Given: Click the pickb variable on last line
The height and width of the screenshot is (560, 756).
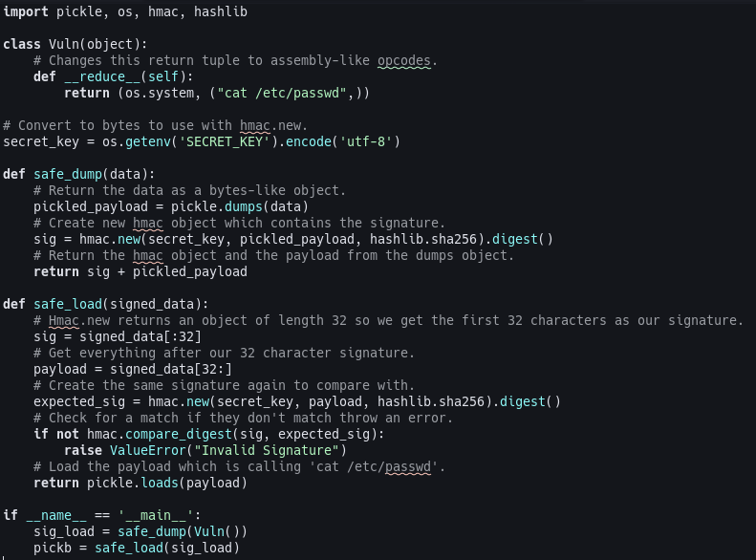Looking at the screenshot, I should point(52,548).
